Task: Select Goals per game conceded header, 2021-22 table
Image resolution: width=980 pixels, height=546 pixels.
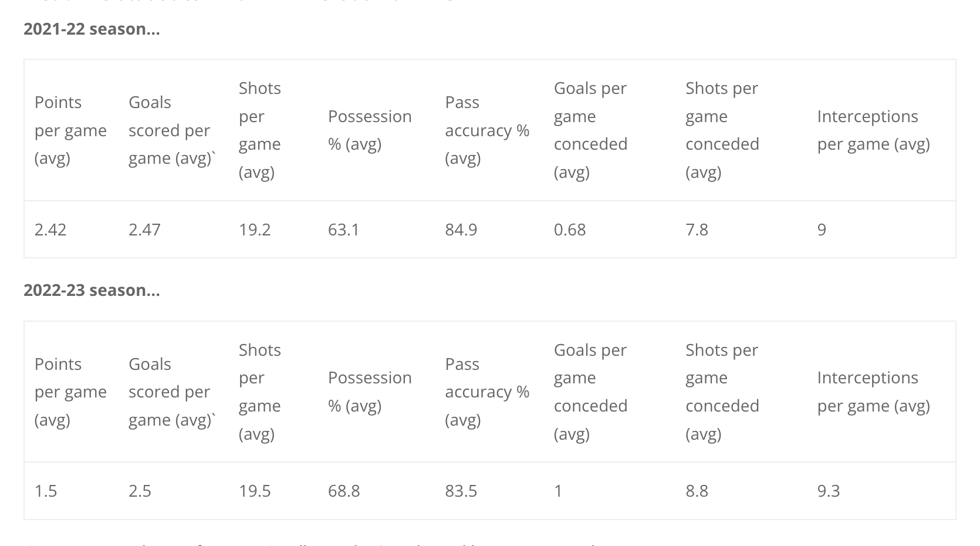Action: pos(590,130)
